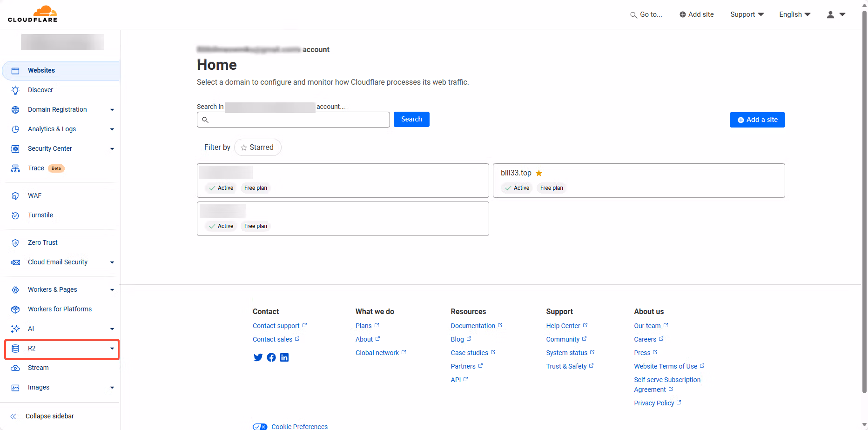Expand the Workers & Pages submenu arrow
This screenshot has height=430, width=868.
112,290
